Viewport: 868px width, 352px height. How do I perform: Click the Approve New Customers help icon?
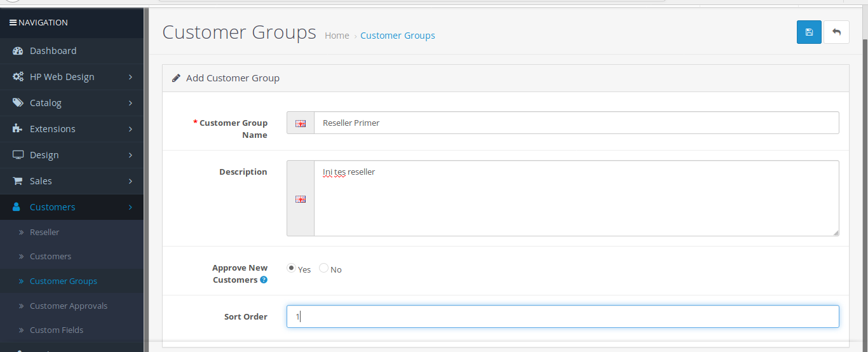click(264, 280)
